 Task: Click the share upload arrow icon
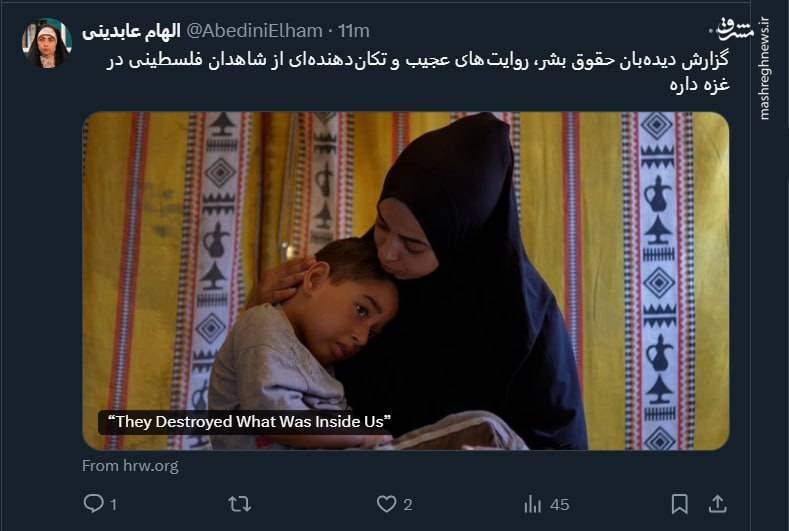718,504
